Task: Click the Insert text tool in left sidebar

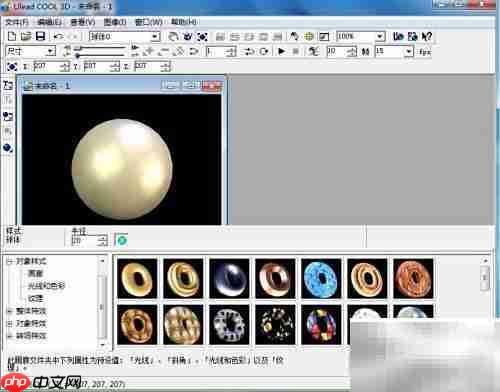Action: (x=8, y=85)
